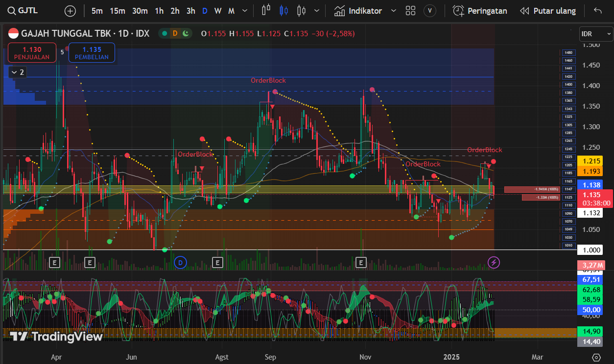Image resolution: width=614 pixels, height=364 pixels.
Task: Click the 2025 date on time axis
Action: tap(451, 357)
